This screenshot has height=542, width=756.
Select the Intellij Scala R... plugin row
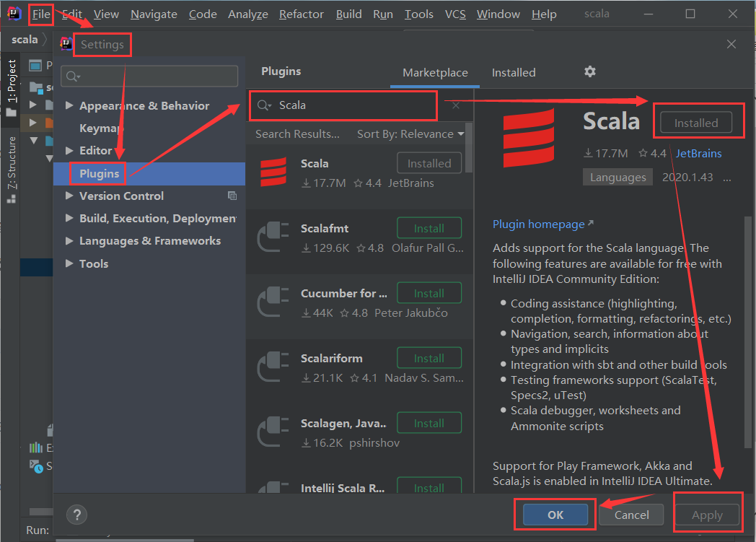click(x=359, y=484)
